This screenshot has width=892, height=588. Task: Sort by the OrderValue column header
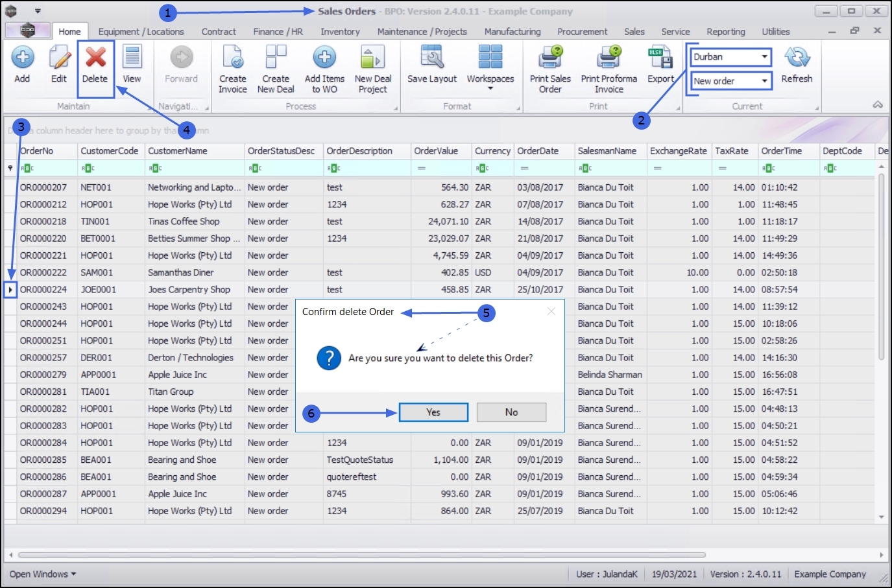click(442, 151)
